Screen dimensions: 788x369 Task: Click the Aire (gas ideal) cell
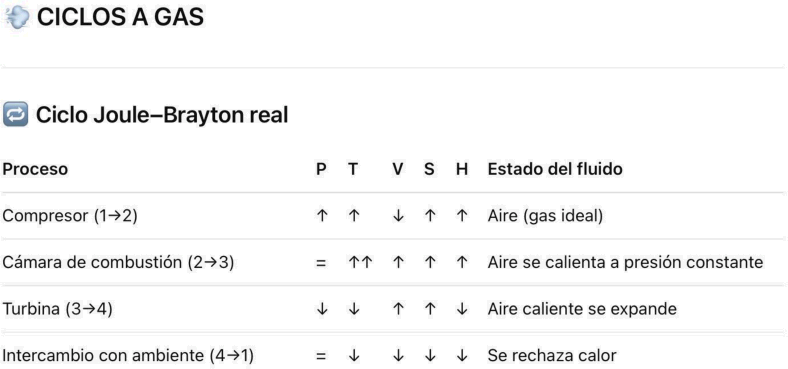[x=545, y=216]
